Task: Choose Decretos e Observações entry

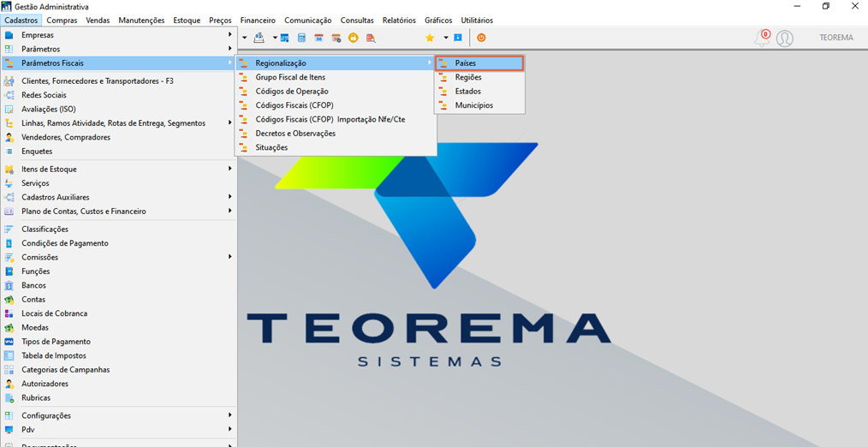Action: pyautogui.click(x=336, y=134)
